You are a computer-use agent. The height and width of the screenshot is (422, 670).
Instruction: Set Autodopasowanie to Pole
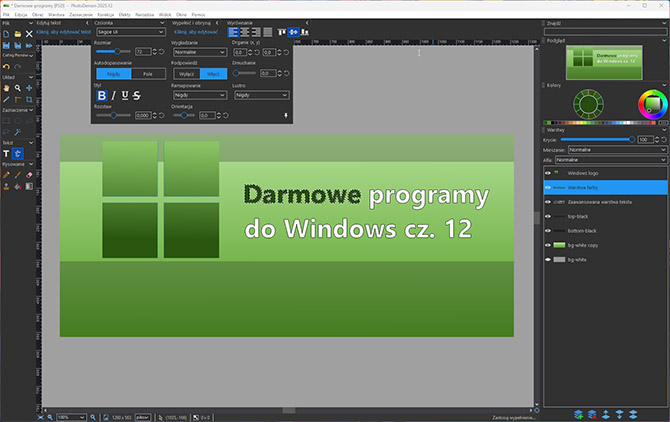(x=148, y=74)
